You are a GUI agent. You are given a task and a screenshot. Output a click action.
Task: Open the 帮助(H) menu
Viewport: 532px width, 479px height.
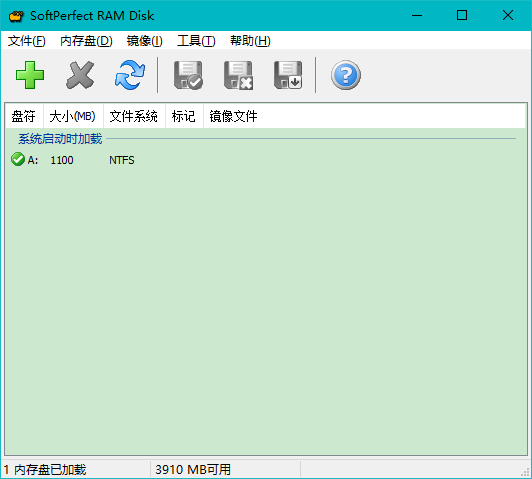[x=250, y=41]
